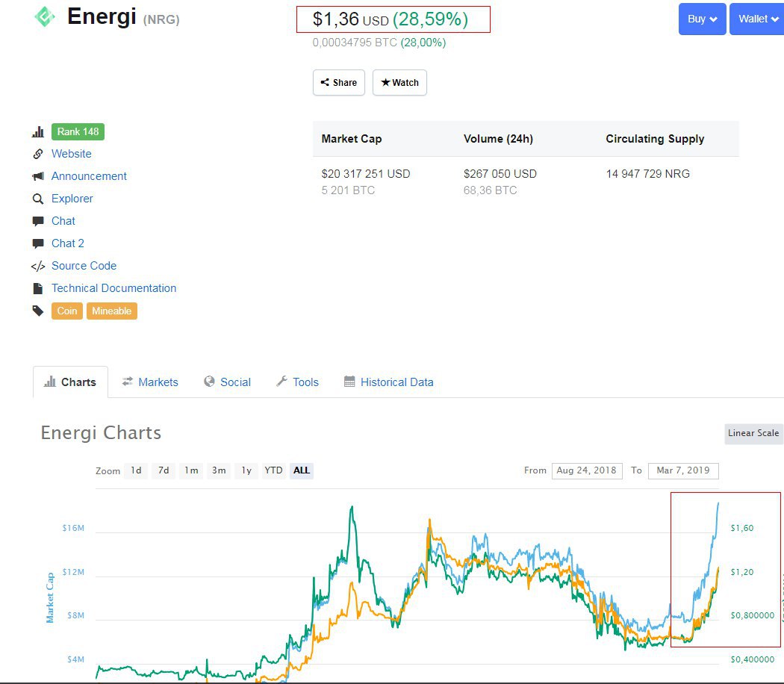Set chart zoom to 7d

pyautogui.click(x=164, y=470)
